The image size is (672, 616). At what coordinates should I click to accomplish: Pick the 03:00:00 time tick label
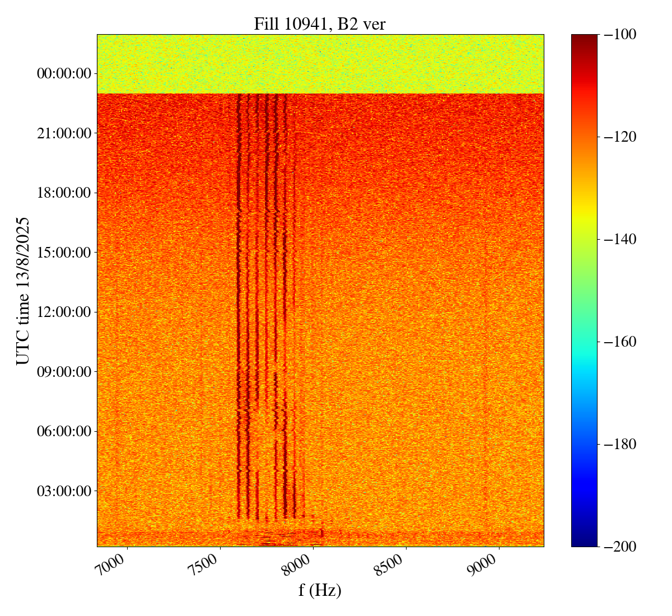pos(63,491)
